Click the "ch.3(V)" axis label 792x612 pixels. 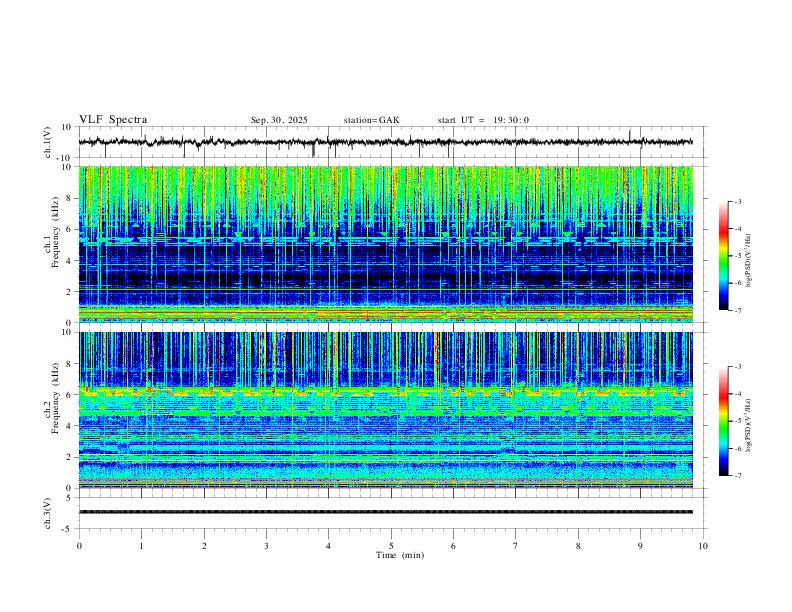click(48, 513)
